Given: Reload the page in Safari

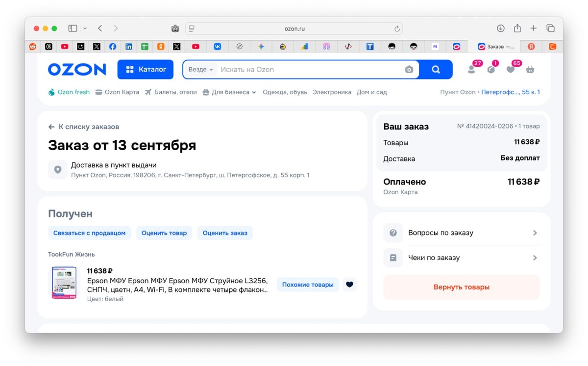Looking at the screenshot, I should click(397, 28).
